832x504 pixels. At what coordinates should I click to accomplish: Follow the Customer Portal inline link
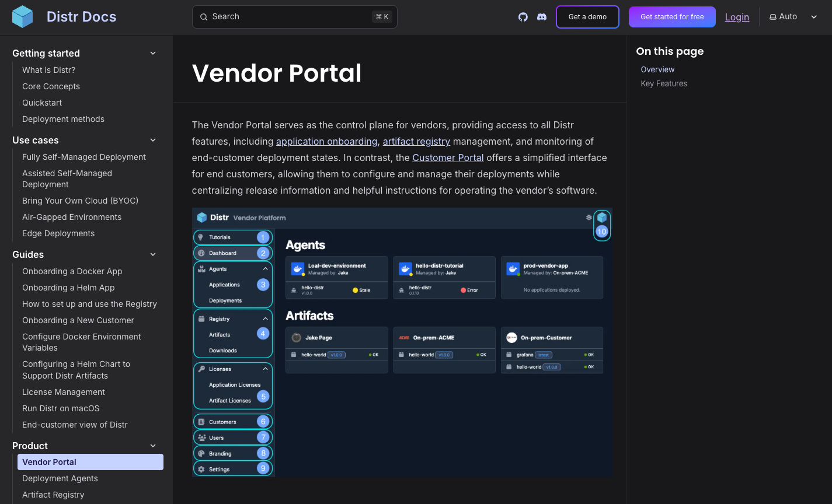(x=448, y=157)
